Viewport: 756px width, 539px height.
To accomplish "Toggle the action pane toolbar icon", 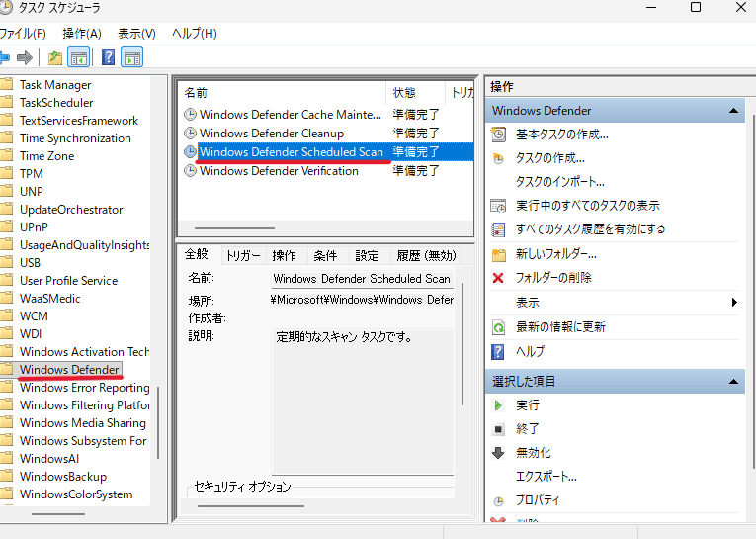I will [132, 58].
